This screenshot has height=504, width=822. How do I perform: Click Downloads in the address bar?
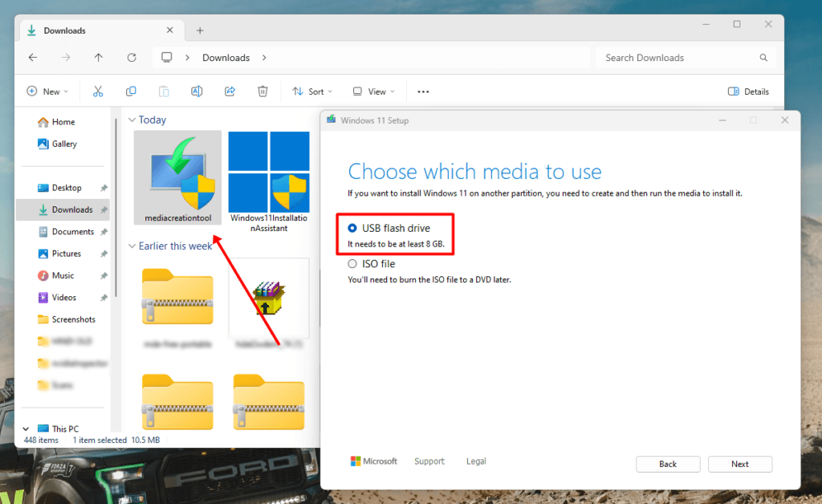pyautogui.click(x=226, y=58)
